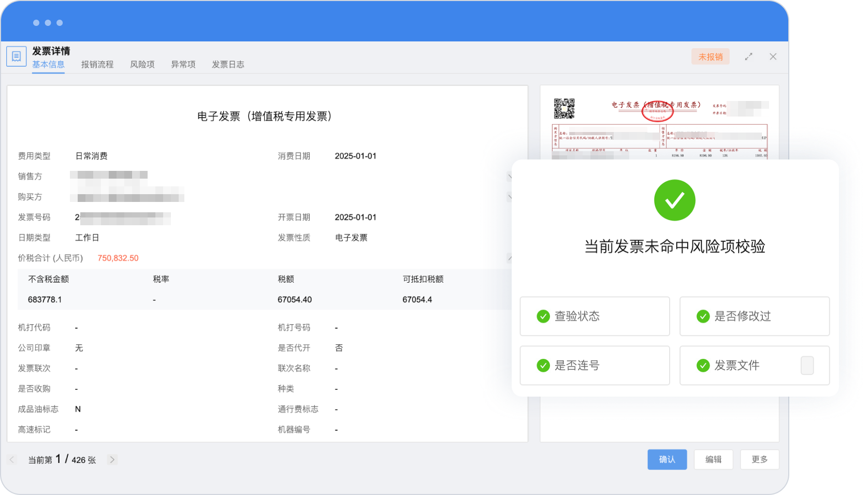Click the 更多 button
The height and width of the screenshot is (495, 868).
pyautogui.click(x=759, y=460)
